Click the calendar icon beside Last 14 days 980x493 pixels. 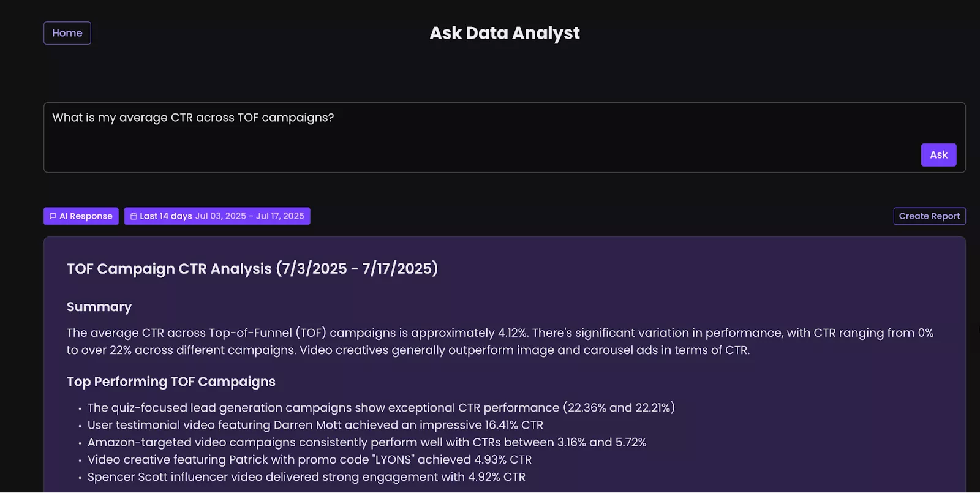click(x=134, y=216)
